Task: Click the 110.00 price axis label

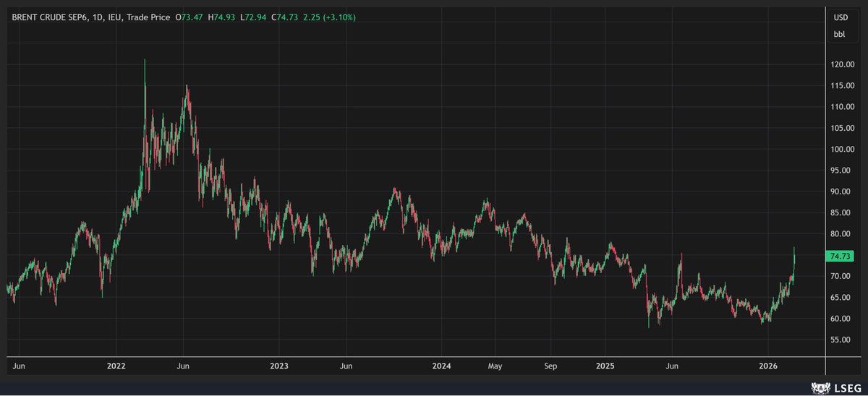Action: 842,107
